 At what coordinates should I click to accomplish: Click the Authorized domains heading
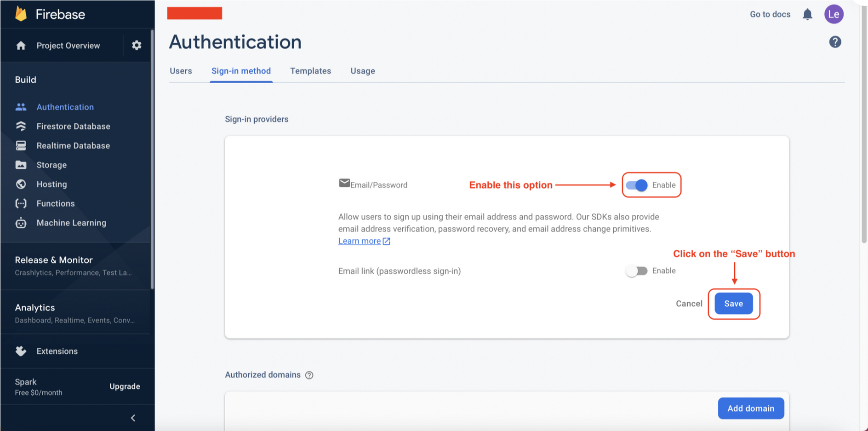263,375
